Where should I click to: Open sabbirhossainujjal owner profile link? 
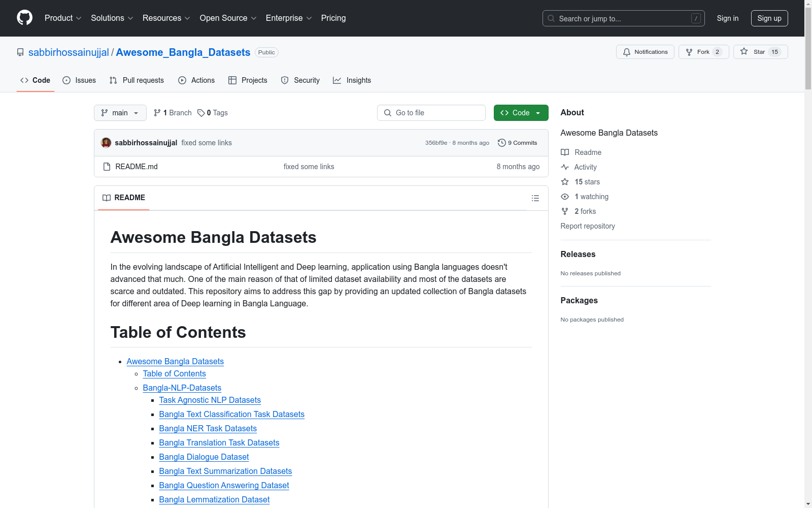(69, 52)
